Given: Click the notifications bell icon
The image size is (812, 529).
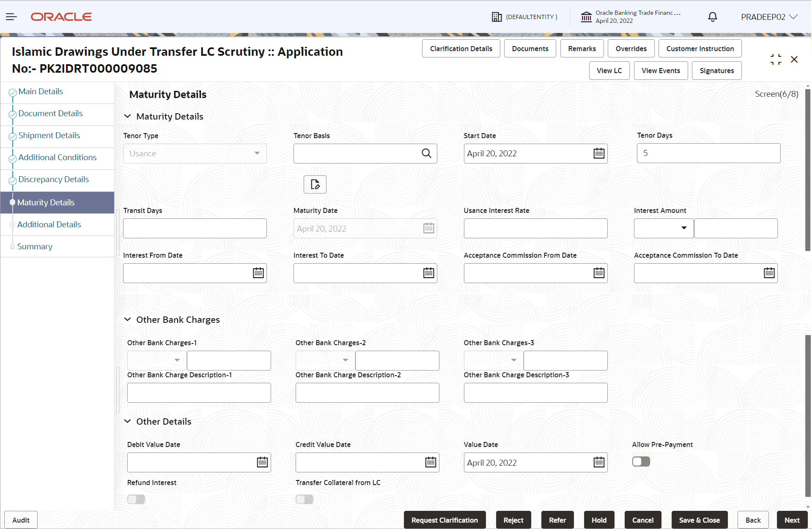Looking at the screenshot, I should [x=713, y=17].
